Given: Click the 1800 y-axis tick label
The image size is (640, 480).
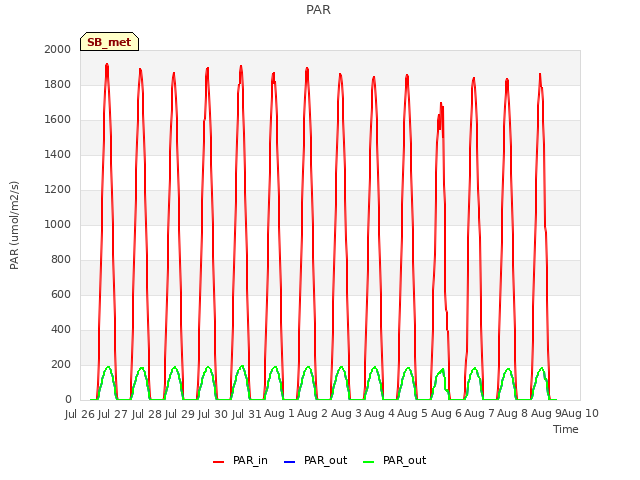Looking at the screenshot, I should pyautogui.click(x=58, y=84).
